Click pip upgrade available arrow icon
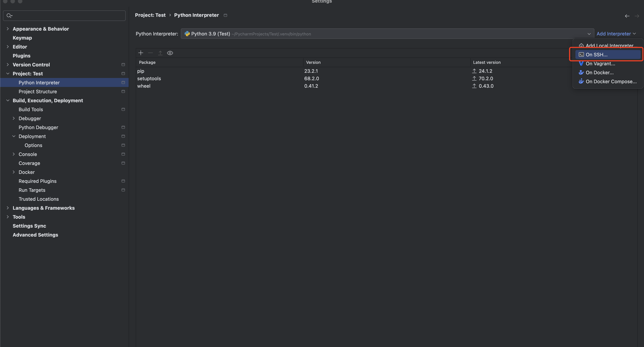Screen dimensions: 644x347 [x=474, y=71]
